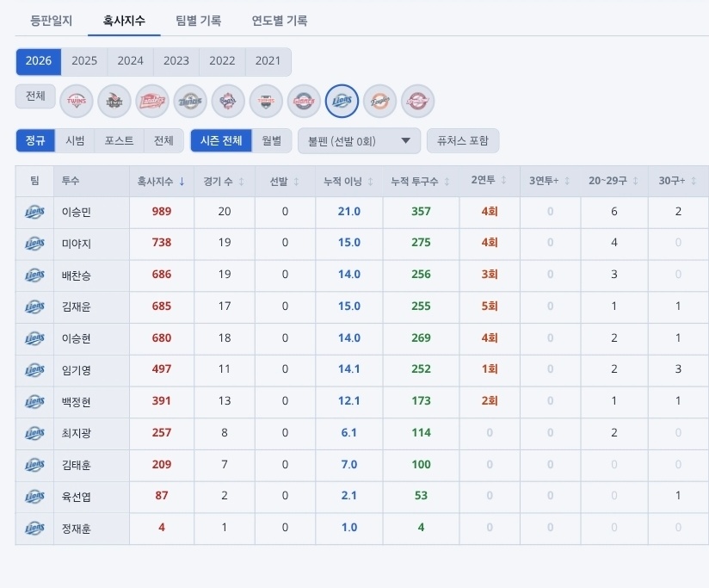This screenshot has width=709, height=588.
Task: Open the 불펜 (선발 0회) dropdown
Action: [359, 141]
